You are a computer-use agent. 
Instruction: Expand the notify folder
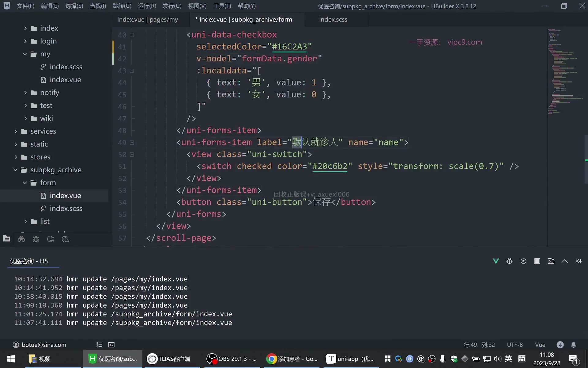point(25,93)
